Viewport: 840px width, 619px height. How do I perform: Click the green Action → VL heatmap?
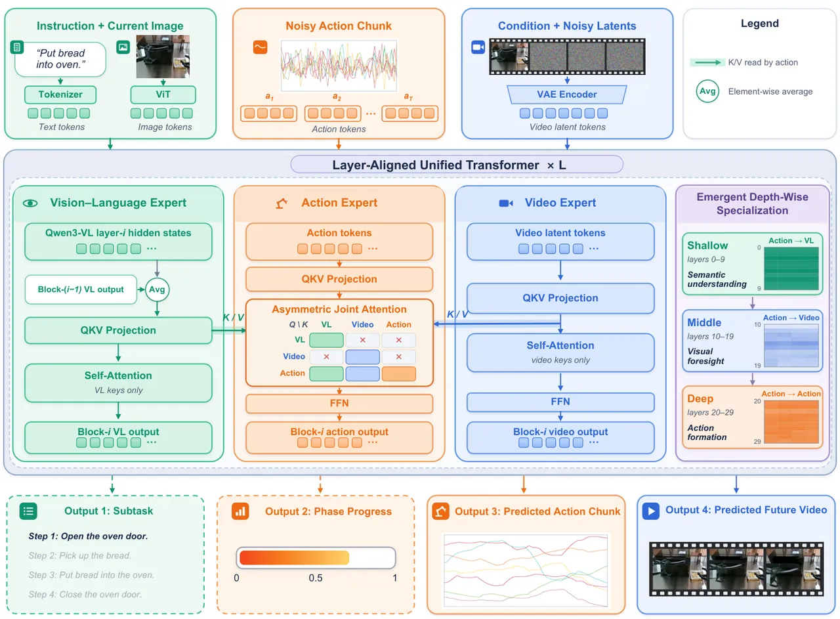[x=793, y=269]
